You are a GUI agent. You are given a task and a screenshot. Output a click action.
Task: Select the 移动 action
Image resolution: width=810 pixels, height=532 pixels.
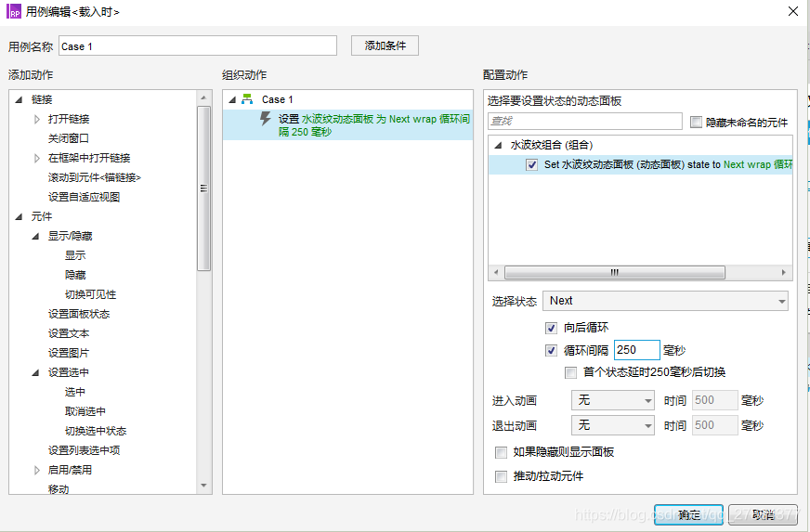click(x=59, y=489)
